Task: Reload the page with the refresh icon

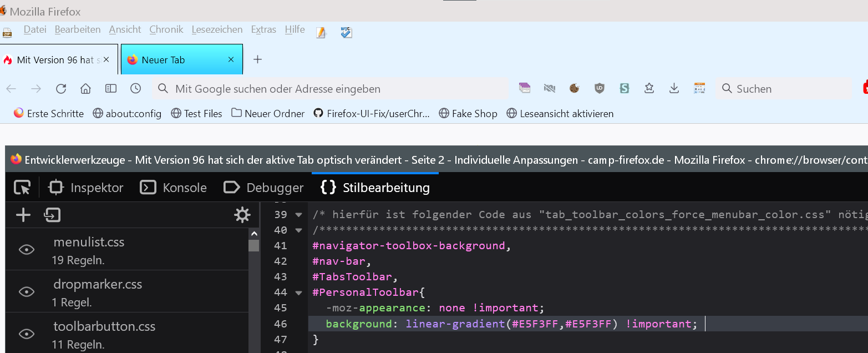Action: (61, 89)
